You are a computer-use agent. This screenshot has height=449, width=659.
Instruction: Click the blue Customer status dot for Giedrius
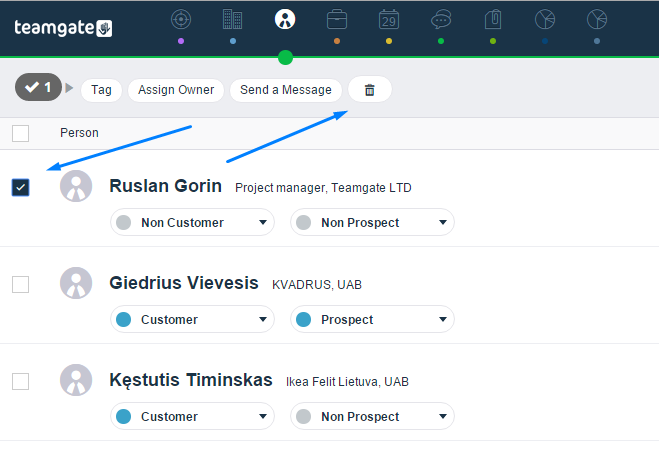[124, 320]
